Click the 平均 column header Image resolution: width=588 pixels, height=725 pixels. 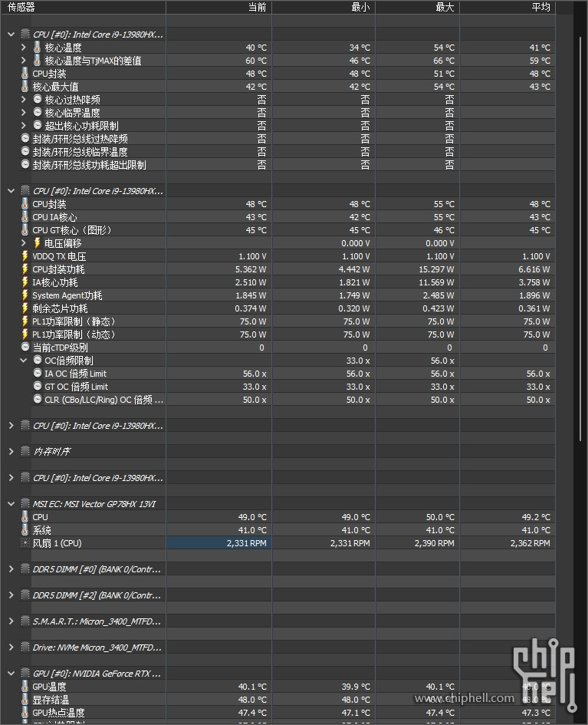[508, 7]
